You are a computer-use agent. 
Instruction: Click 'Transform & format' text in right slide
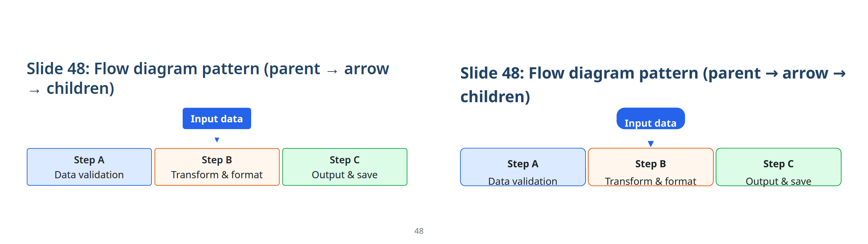click(x=650, y=181)
